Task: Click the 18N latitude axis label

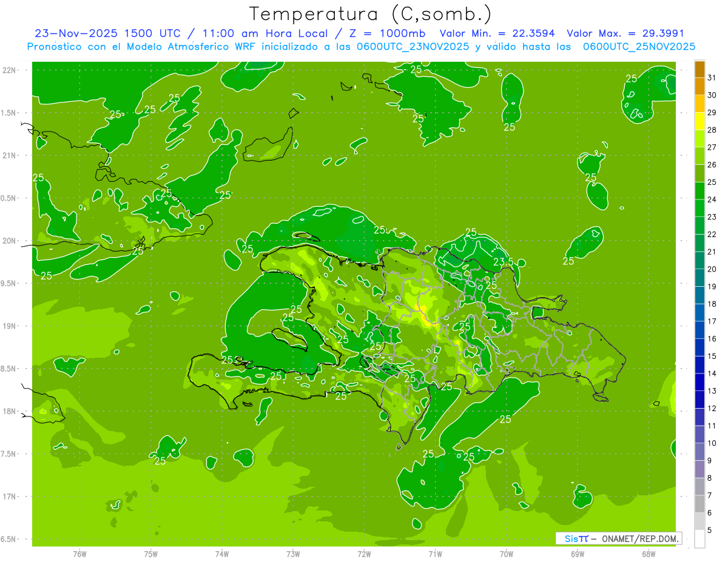Action: [x=10, y=412]
